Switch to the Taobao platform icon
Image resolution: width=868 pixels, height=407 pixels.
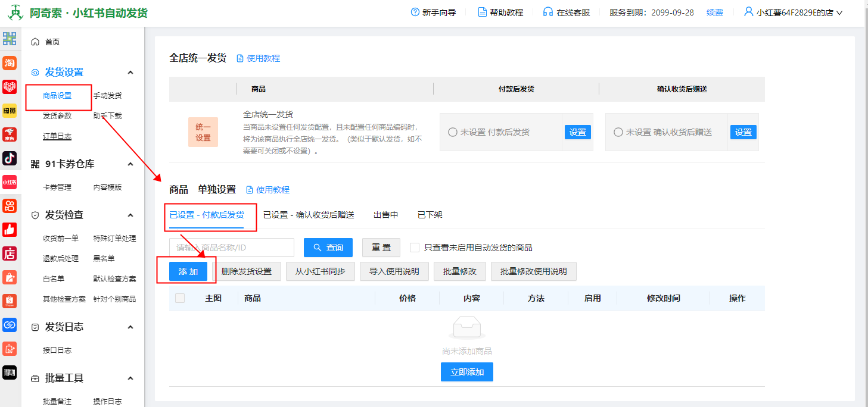pos(10,63)
